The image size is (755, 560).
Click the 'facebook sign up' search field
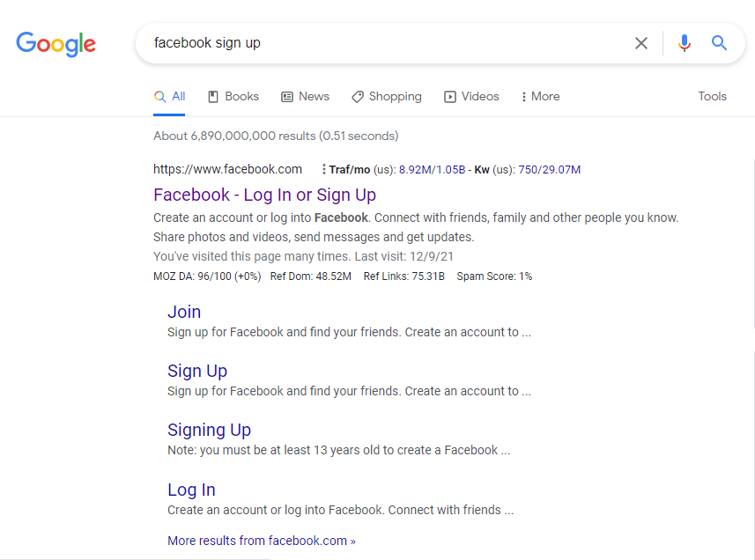pos(388,43)
